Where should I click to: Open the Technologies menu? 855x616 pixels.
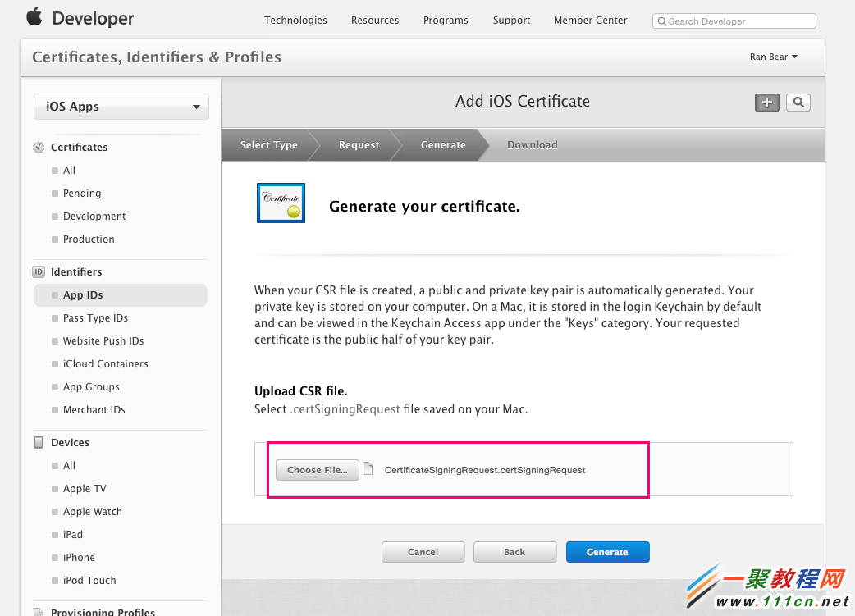[x=295, y=21]
